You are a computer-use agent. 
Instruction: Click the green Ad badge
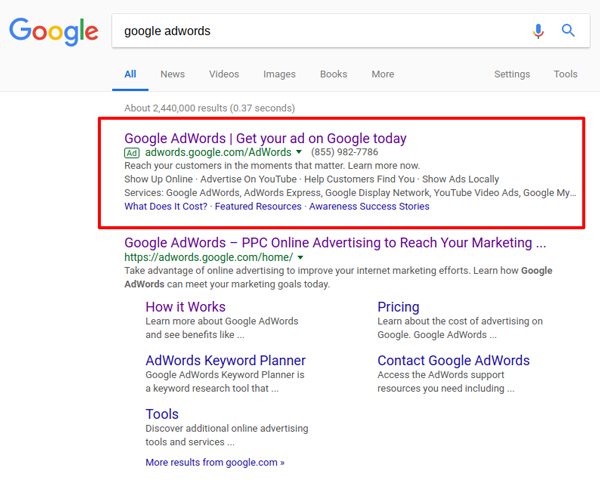pyautogui.click(x=132, y=153)
